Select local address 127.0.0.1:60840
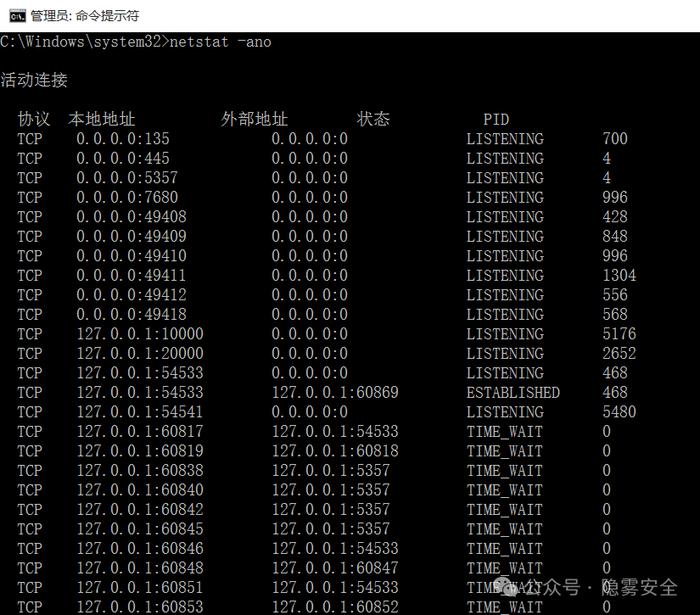This screenshot has height=615, width=700. (x=140, y=490)
